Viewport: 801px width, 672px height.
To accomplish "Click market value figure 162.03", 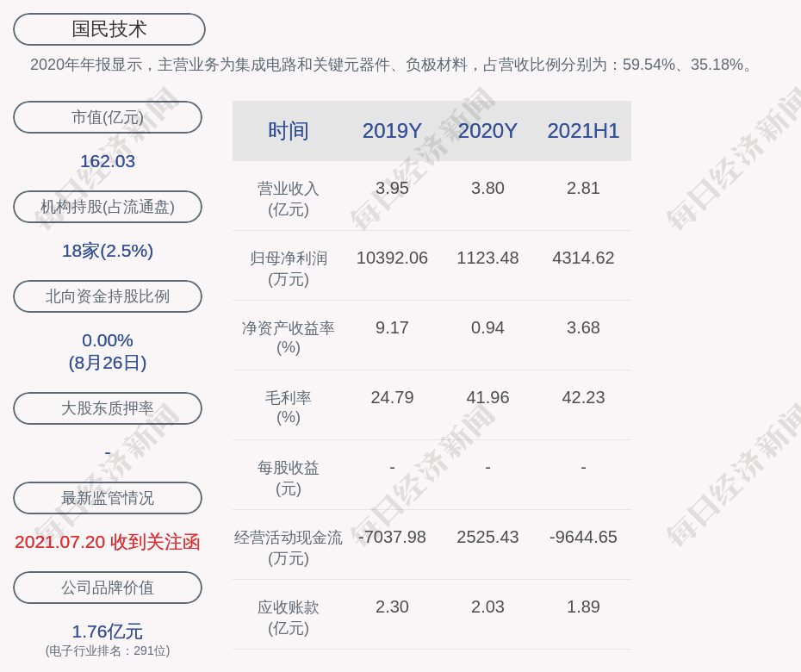I will click(x=108, y=161).
